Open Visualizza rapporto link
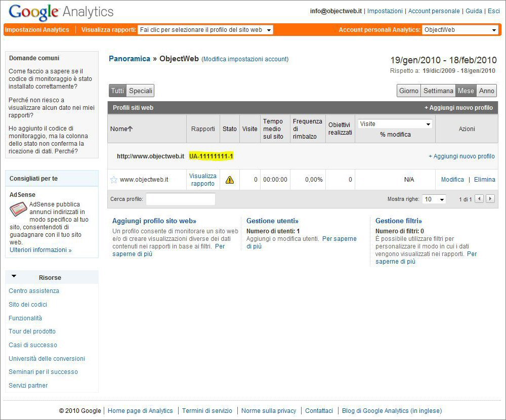Image resolution: width=506 pixels, height=420 pixels. pos(203,180)
